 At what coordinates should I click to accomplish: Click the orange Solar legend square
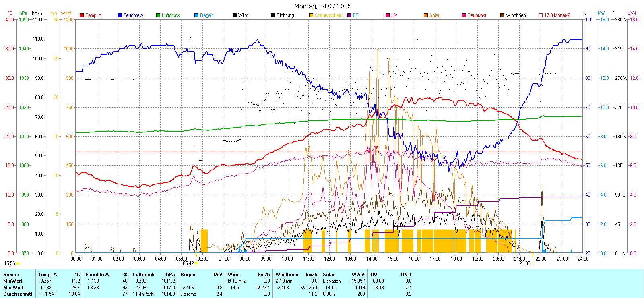[x=426, y=15]
